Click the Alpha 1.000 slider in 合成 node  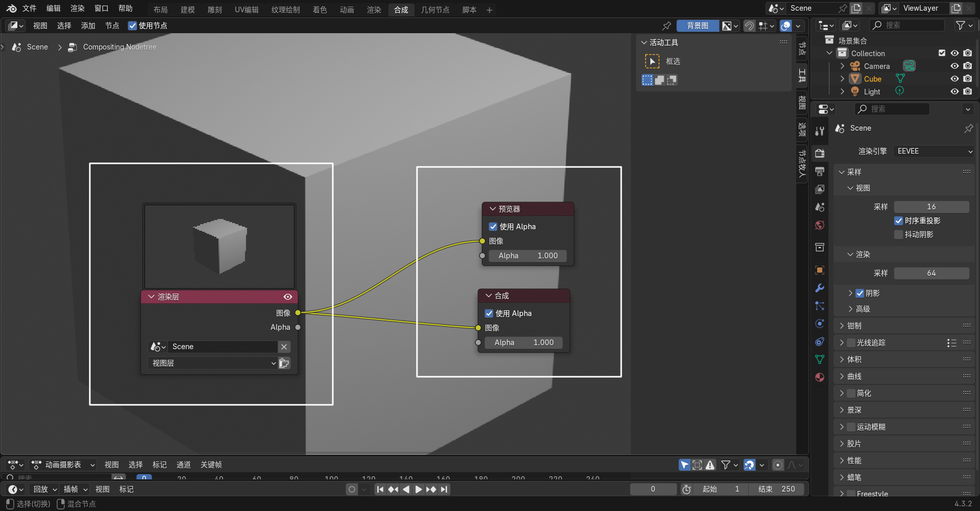click(x=524, y=343)
